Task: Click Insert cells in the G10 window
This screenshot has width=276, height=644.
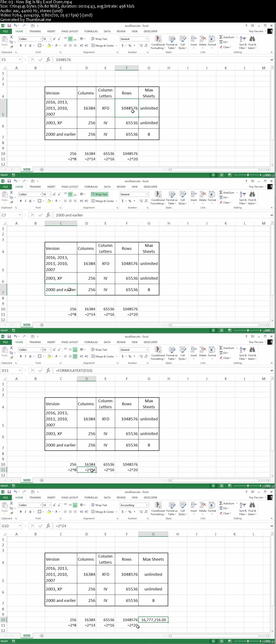Action: (194, 509)
